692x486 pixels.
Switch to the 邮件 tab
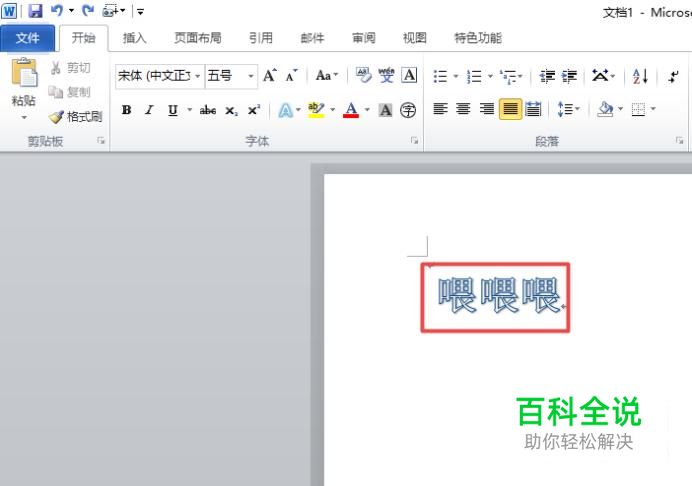pos(312,38)
